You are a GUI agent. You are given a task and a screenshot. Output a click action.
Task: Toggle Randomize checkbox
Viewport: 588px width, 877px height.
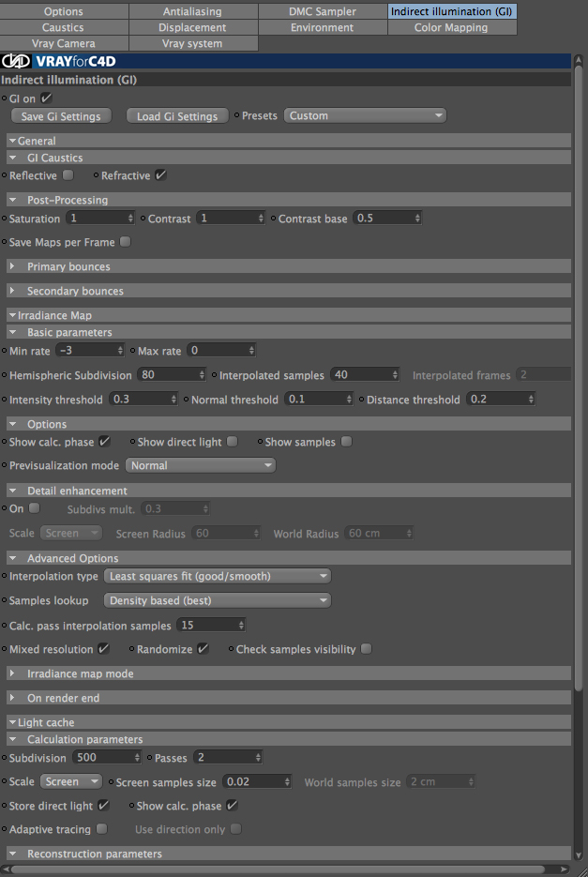point(203,649)
